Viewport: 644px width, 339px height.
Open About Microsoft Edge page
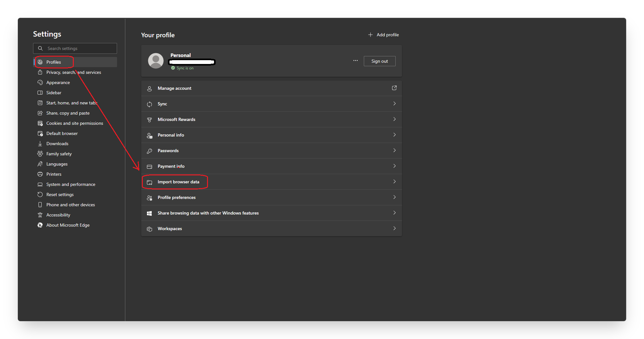click(x=68, y=225)
